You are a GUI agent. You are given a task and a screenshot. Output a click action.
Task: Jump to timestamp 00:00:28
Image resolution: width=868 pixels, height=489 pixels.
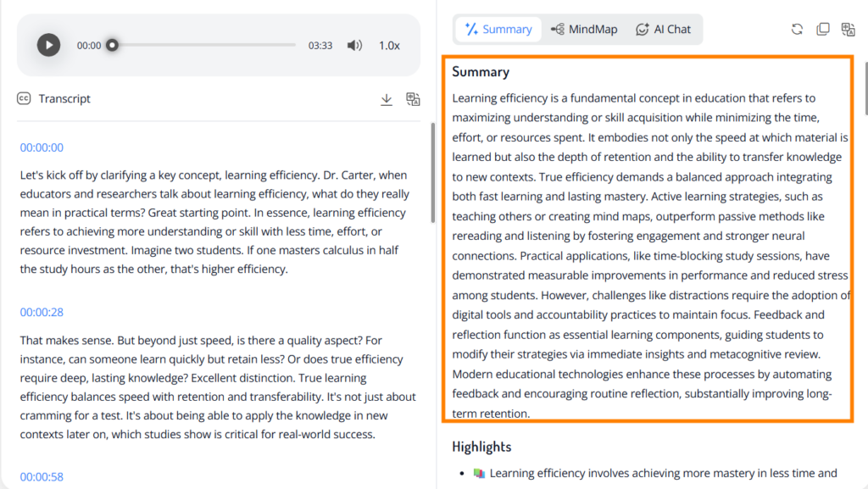point(42,313)
